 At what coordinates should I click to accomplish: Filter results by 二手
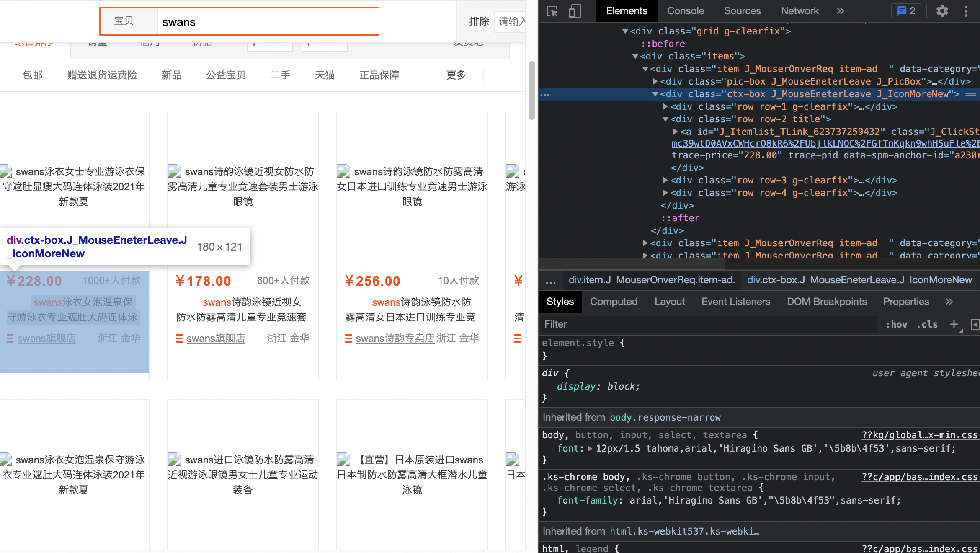(x=281, y=75)
